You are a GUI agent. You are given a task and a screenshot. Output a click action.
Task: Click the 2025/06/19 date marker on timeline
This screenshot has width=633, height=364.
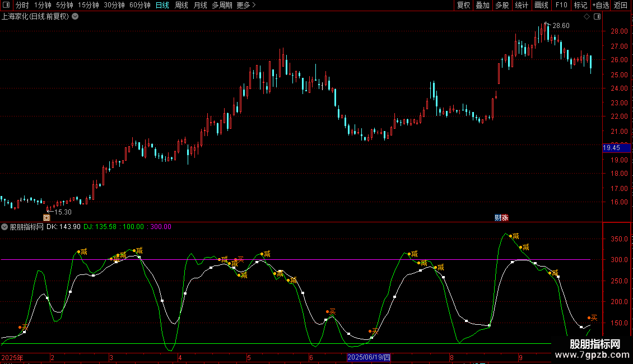369,357
